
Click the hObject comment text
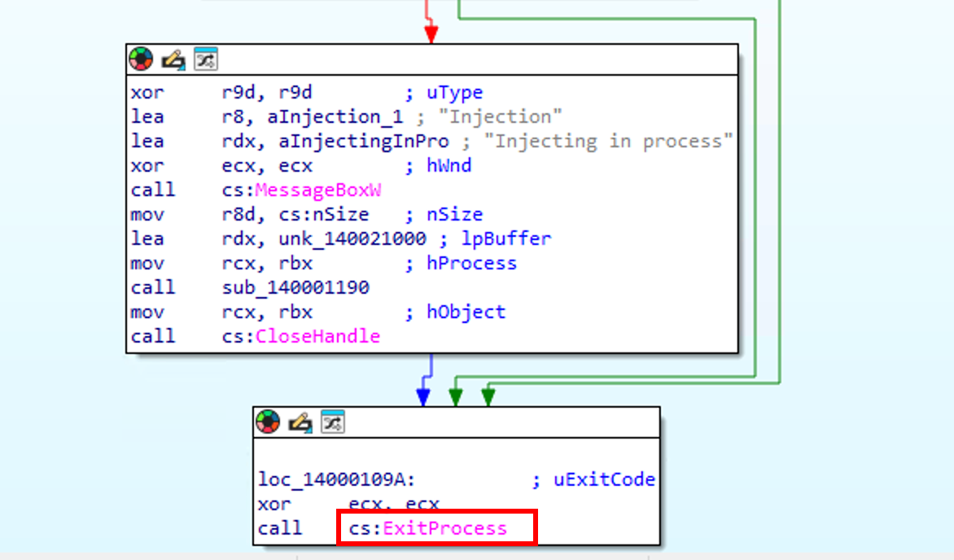[466, 312]
